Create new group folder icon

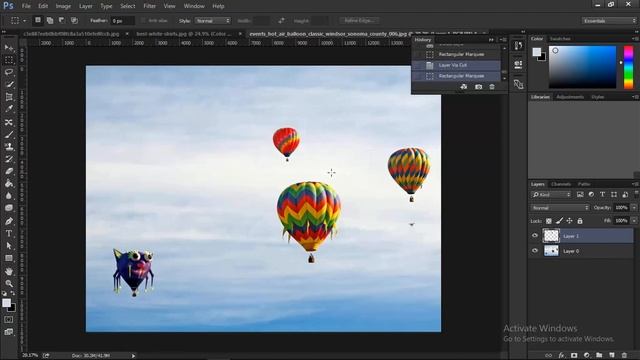point(599,356)
